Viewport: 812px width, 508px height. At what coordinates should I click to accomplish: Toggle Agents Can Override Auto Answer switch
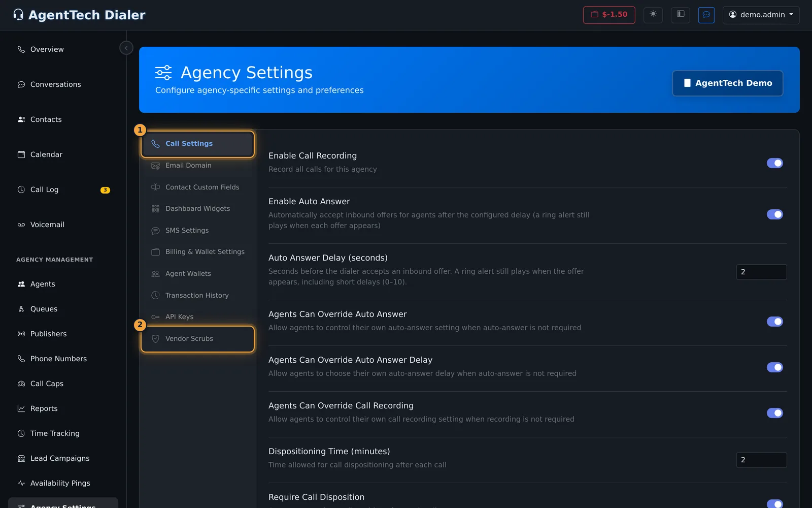(774, 322)
